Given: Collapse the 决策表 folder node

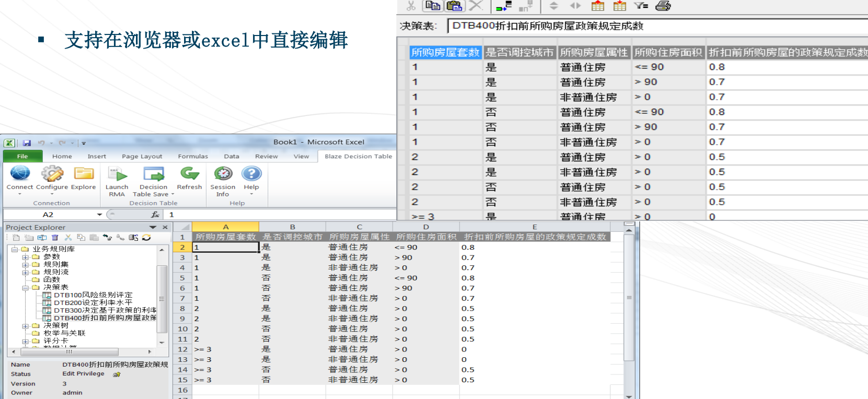Looking at the screenshot, I should (25, 288).
